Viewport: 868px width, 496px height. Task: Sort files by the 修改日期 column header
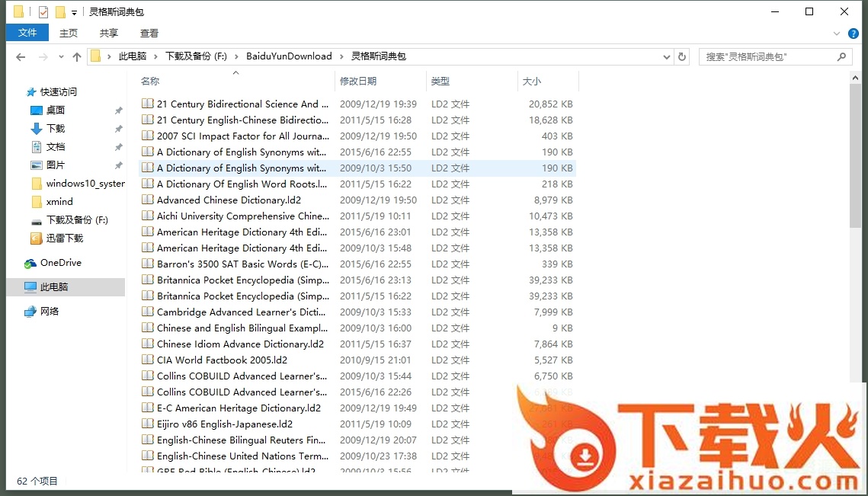(x=358, y=81)
